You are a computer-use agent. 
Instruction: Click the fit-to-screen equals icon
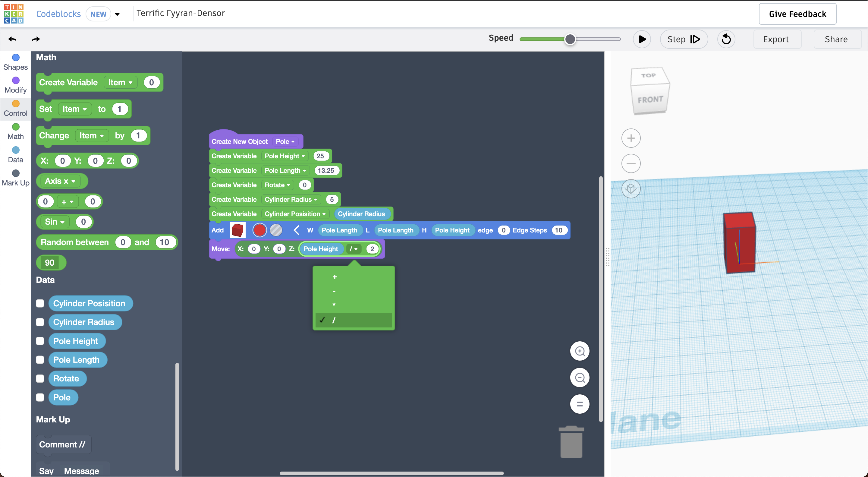tap(580, 404)
